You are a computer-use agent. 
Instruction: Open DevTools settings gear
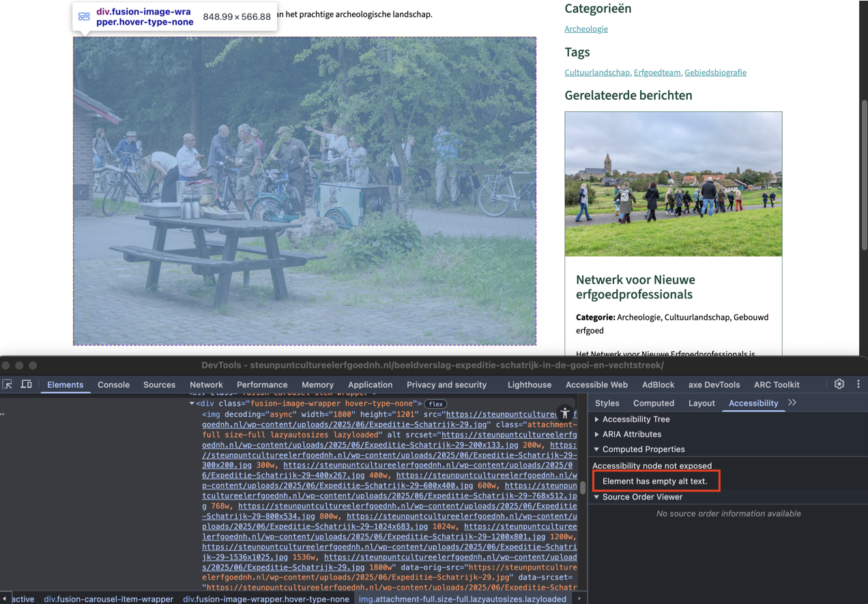coord(839,384)
